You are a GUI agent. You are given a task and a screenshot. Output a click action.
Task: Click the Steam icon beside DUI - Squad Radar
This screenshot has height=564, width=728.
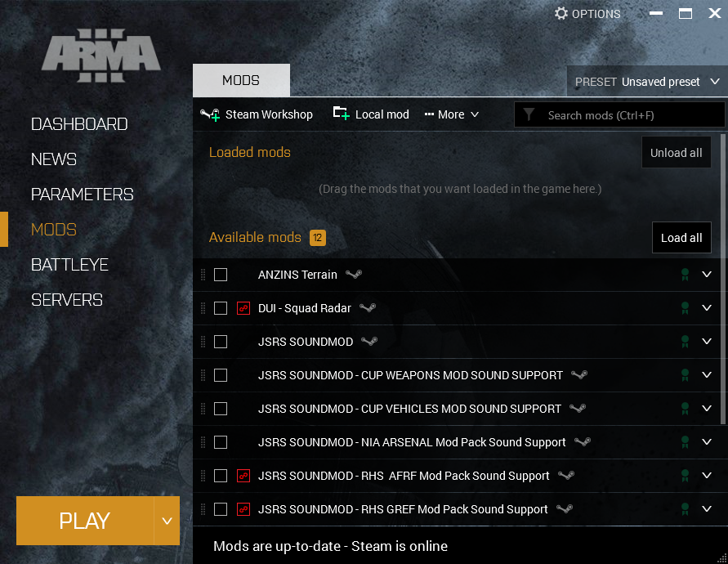point(368,308)
